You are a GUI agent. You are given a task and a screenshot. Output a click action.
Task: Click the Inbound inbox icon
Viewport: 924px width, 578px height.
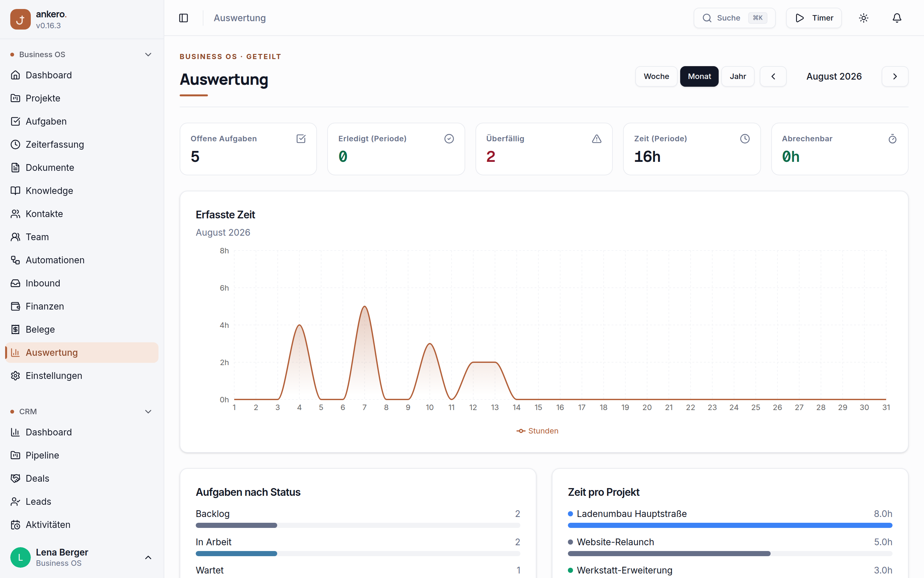tap(15, 283)
